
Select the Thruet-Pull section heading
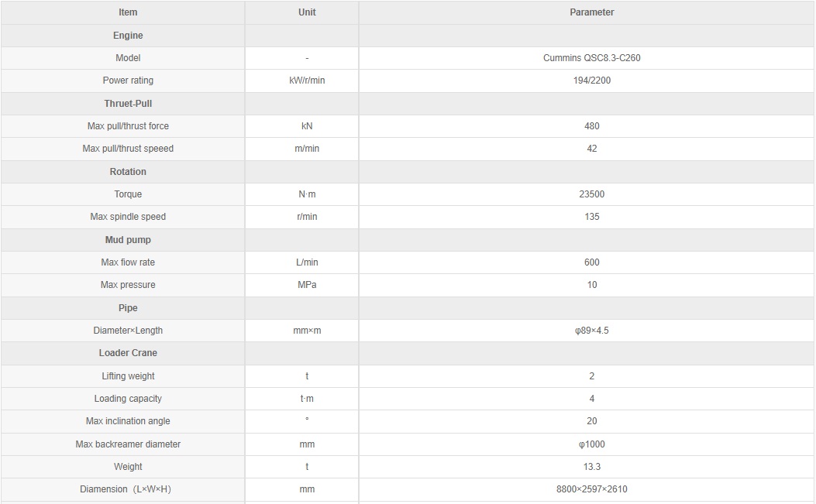[128, 104]
